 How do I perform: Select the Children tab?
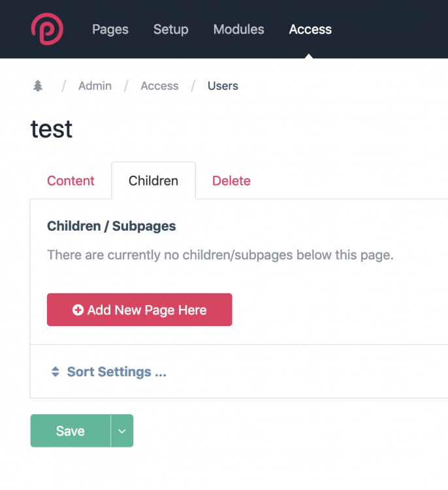tap(153, 181)
